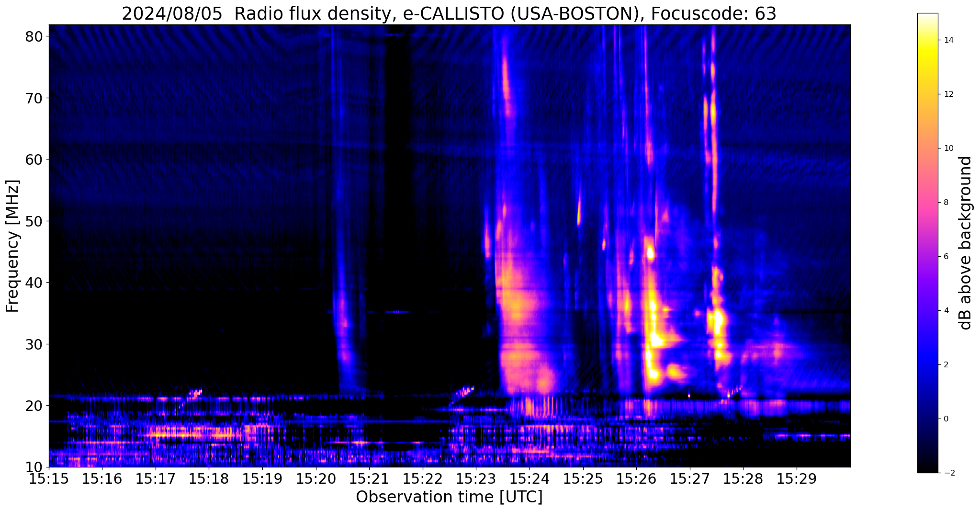Image resolution: width=980 pixels, height=511 pixels.
Task: Click the colorbar tick label 10
Action: point(948,148)
